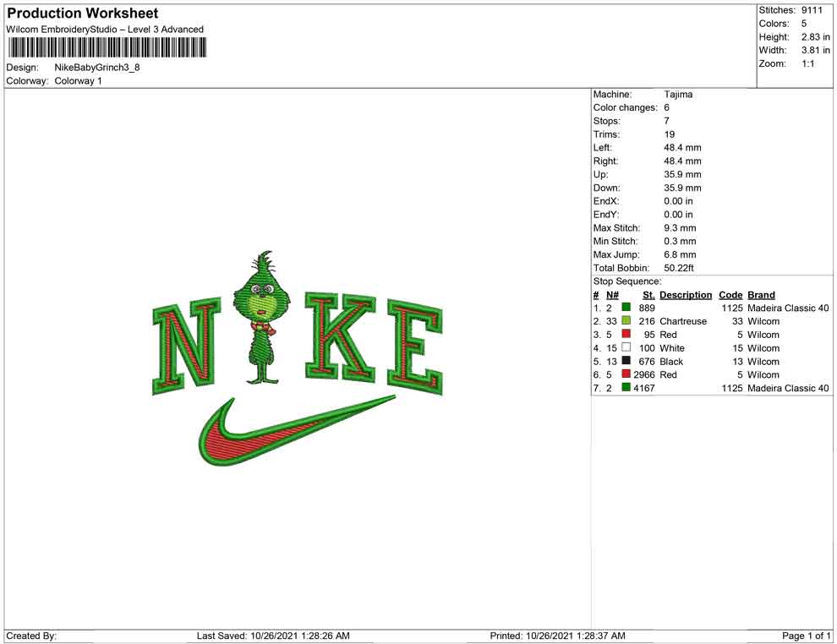Click the 'Printed: 10/26/2021 1:28:37 AM' text
The width and height of the screenshot is (837, 644).
tap(558, 636)
